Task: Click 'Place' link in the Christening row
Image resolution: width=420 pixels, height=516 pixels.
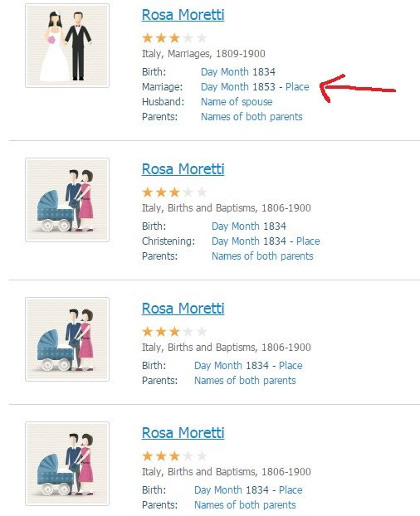Action: [308, 241]
